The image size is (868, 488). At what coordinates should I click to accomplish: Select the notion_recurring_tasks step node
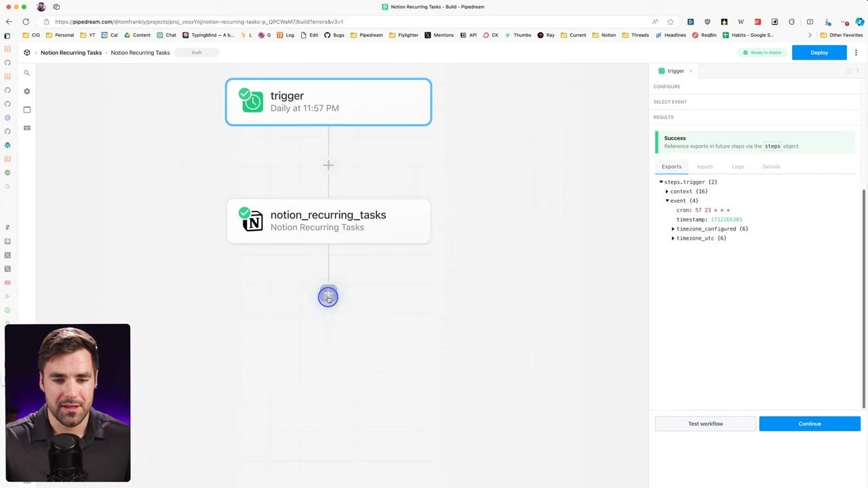[328, 221]
